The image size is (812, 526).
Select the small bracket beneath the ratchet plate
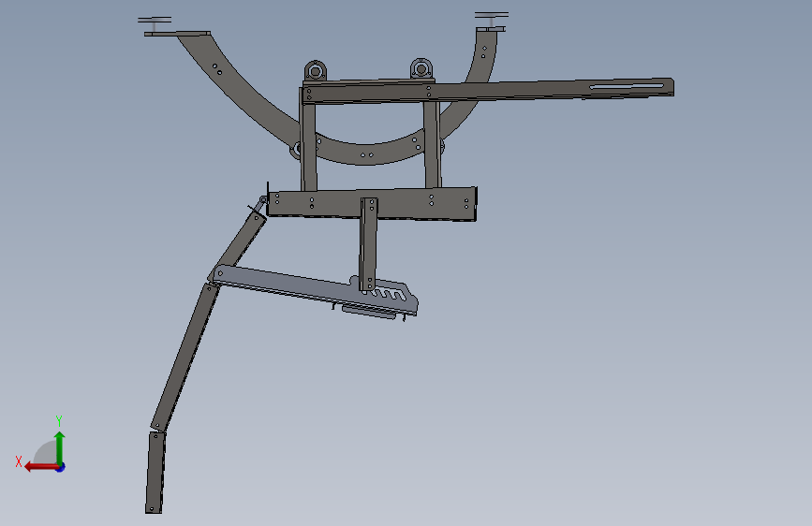point(369,313)
